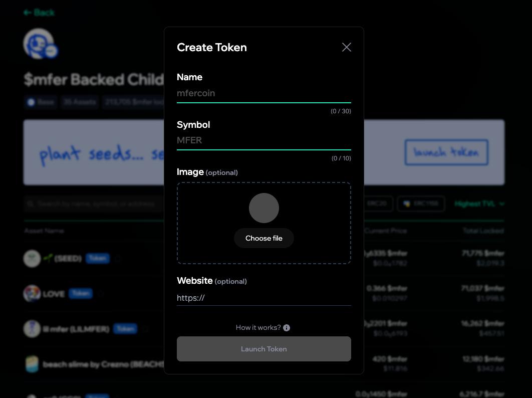Click the SEED token avatar icon
532x398 pixels.
pos(32,259)
